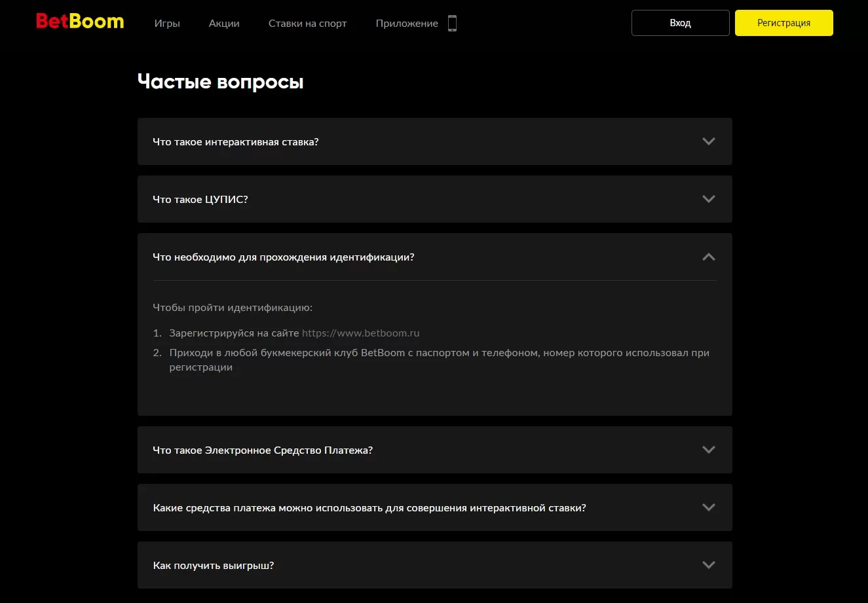
Task: Expand 'Что такое Электронное Средство Платежа?' chevron
Action: [x=708, y=450]
